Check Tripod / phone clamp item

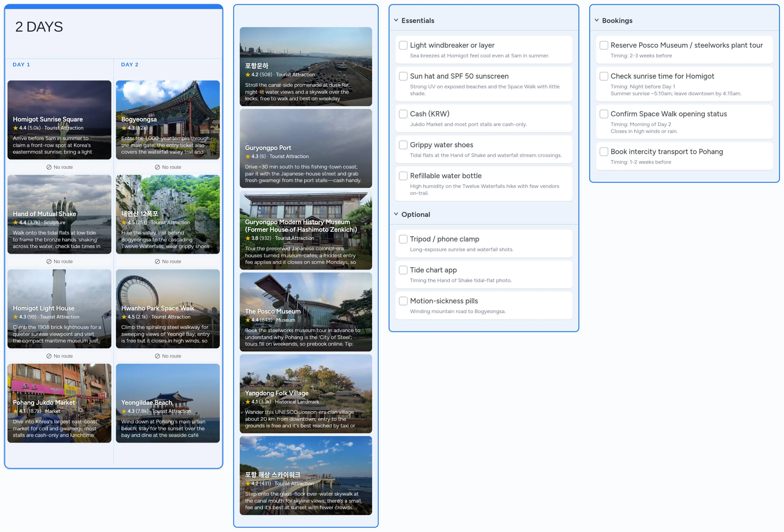pos(403,239)
